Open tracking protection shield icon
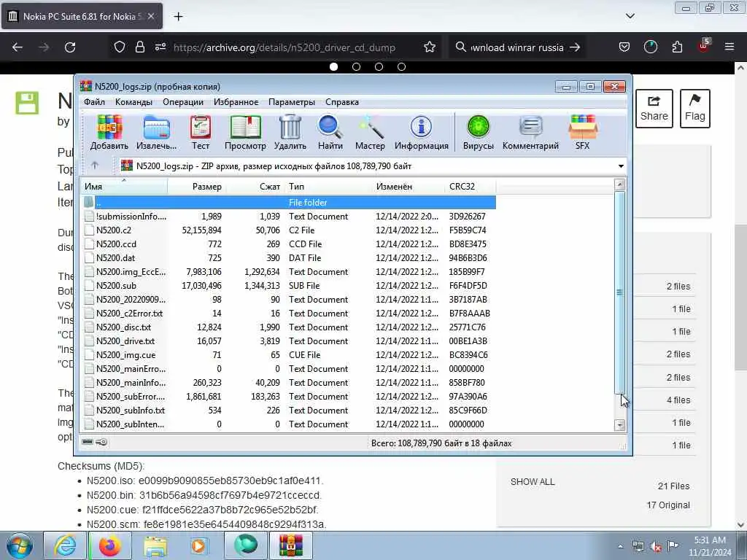 point(120,47)
